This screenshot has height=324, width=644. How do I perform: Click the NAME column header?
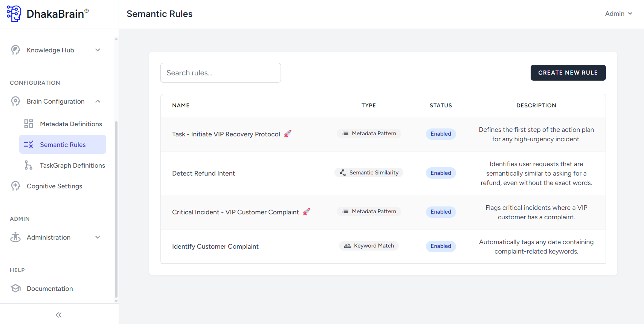181,105
